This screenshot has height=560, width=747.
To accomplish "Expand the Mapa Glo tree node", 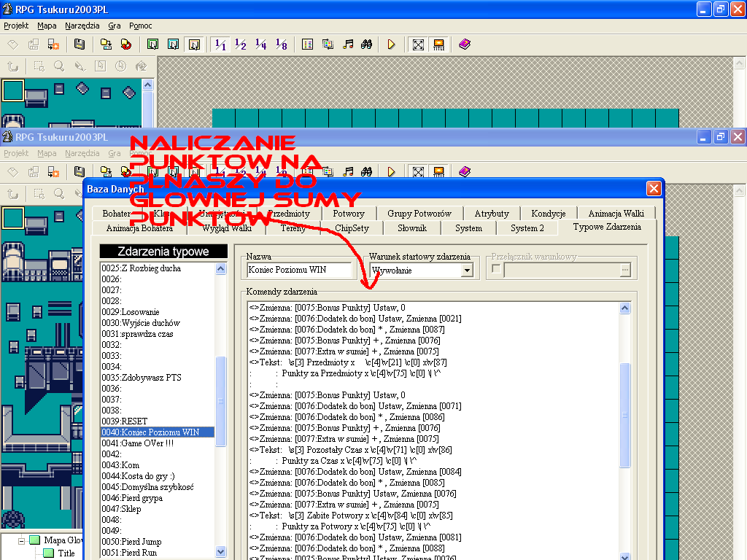I will [x=21, y=541].
